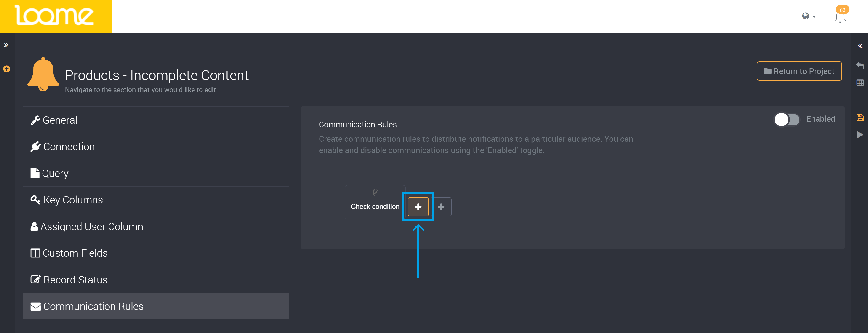Click the orange save icon

coord(860,118)
